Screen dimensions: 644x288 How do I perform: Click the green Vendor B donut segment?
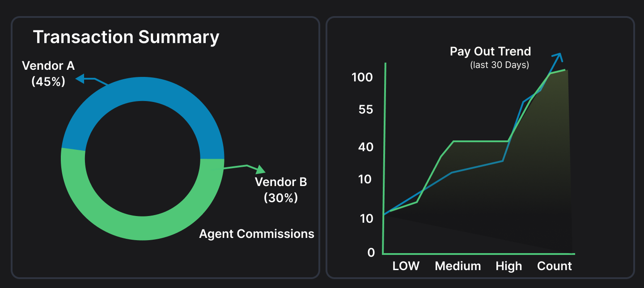[142, 228]
